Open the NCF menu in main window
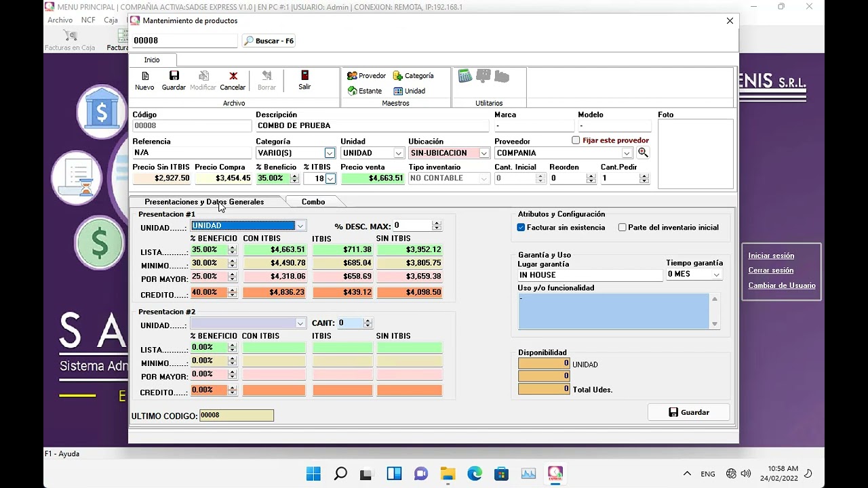Viewport: 868px width, 488px height. pos(88,20)
